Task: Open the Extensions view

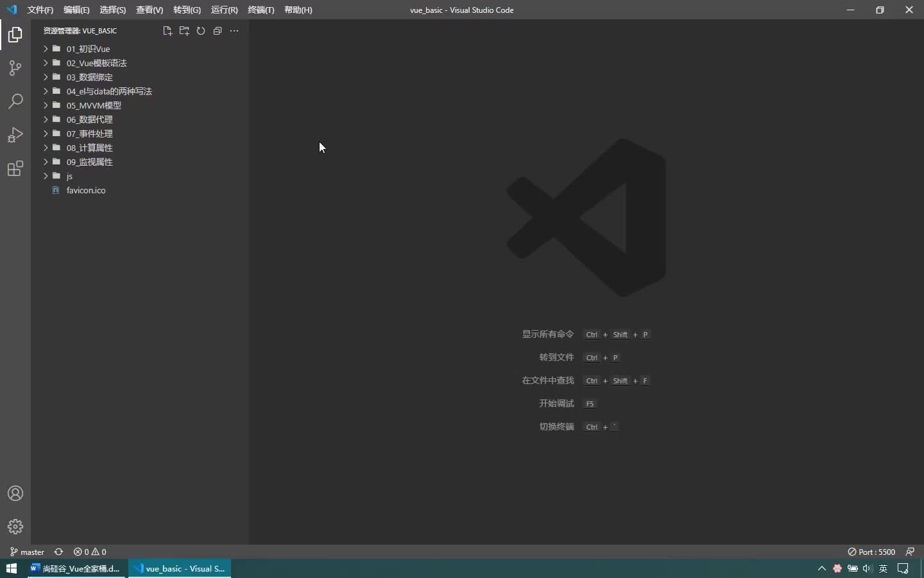Action: pyautogui.click(x=15, y=168)
